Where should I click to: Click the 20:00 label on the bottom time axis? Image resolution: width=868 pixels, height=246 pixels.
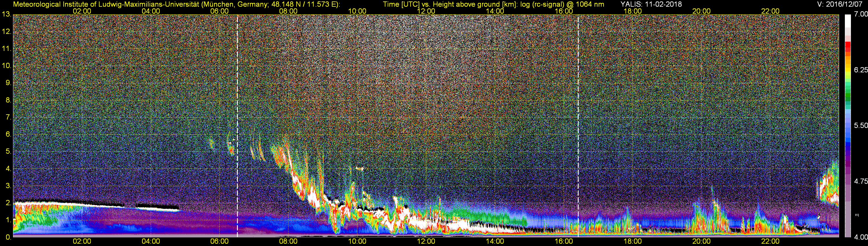702,241
